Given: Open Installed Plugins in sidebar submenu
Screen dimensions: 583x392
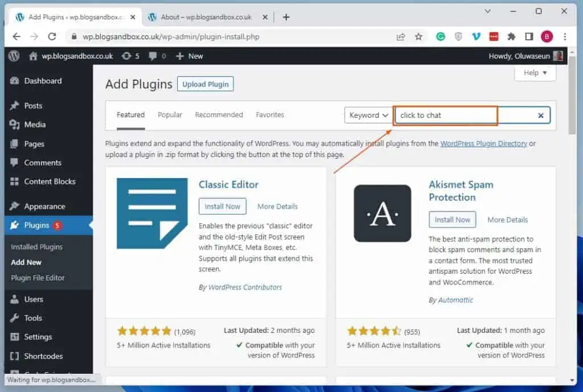Looking at the screenshot, I should point(36,247).
